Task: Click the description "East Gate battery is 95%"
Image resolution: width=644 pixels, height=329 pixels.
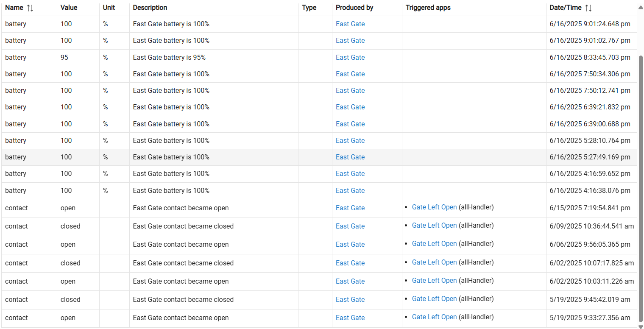Action: [169, 57]
